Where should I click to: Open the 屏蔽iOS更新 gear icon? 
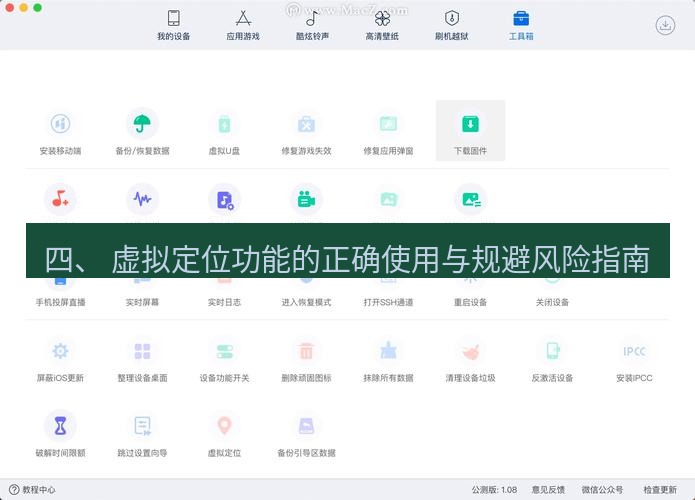click(60, 351)
